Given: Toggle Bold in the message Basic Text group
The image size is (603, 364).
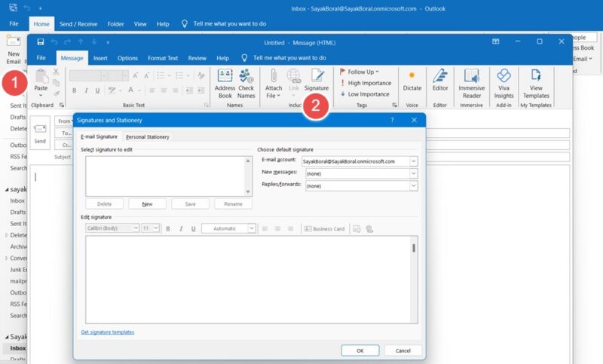Looking at the screenshot, I should 74,90.
